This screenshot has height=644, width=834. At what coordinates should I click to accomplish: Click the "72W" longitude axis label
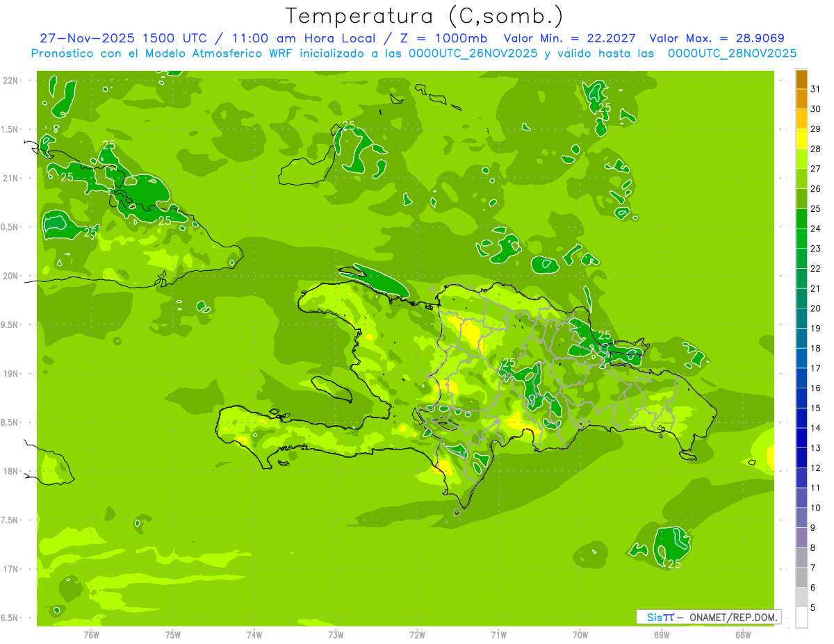(417, 635)
